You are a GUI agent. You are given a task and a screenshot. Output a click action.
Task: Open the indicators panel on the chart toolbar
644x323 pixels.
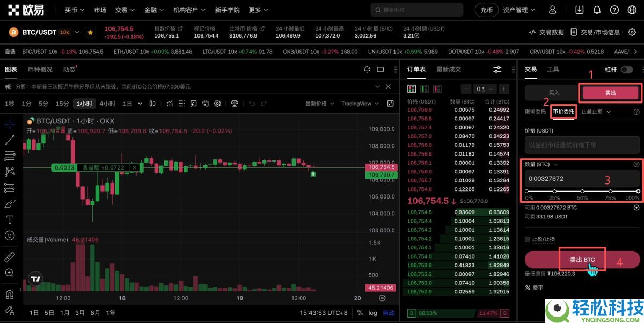[x=170, y=104]
